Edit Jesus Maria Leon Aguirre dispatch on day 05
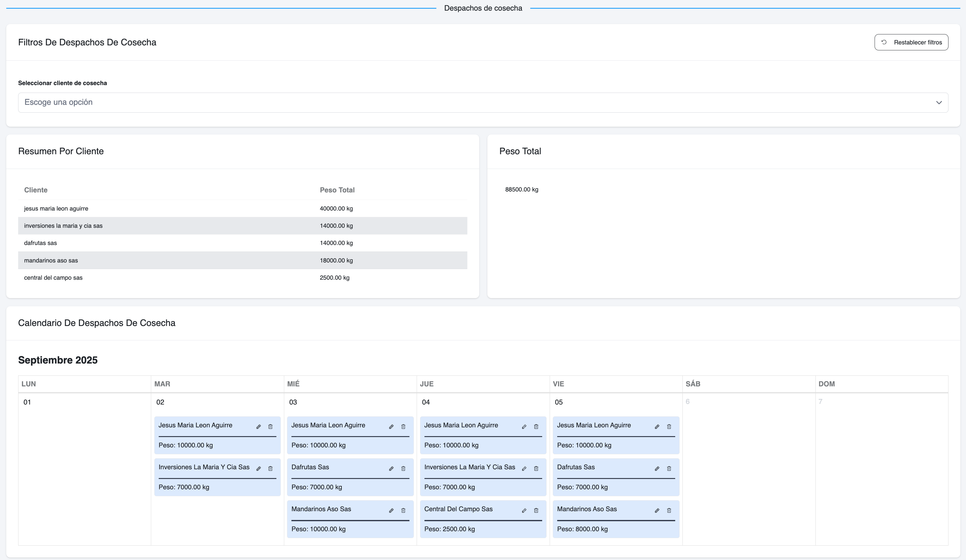This screenshot has width=966, height=560. [x=657, y=427]
